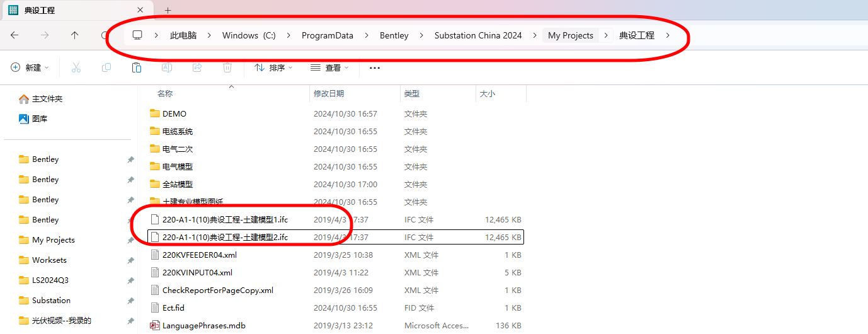The image size is (868, 334).
Task: Go up one folder level
Action: (75, 35)
